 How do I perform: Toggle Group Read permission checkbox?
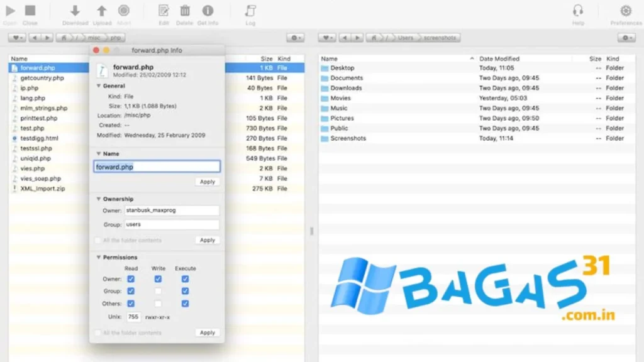click(x=131, y=291)
